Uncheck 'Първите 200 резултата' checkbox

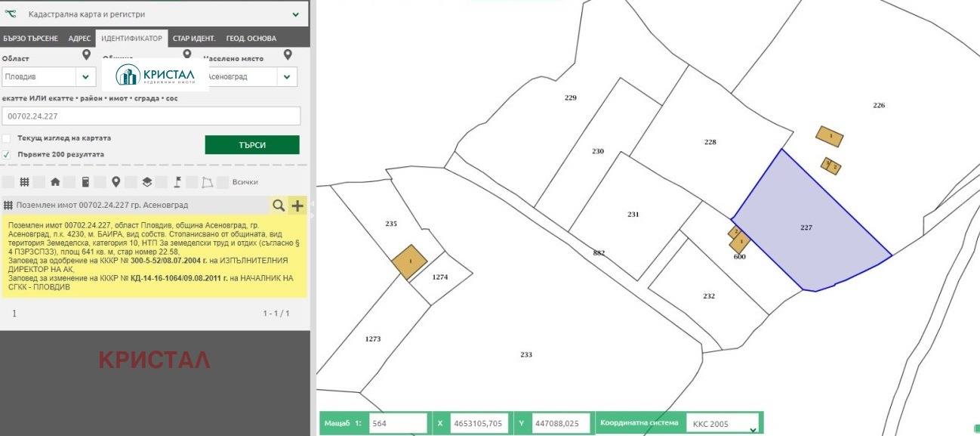[7, 154]
